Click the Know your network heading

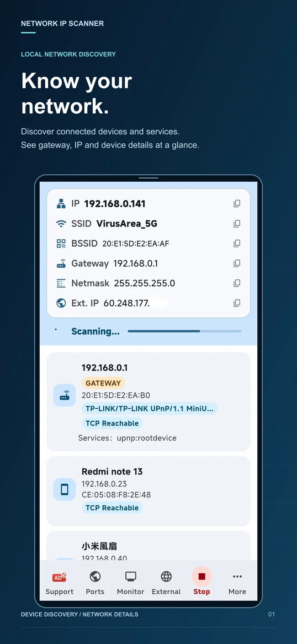[x=76, y=93]
